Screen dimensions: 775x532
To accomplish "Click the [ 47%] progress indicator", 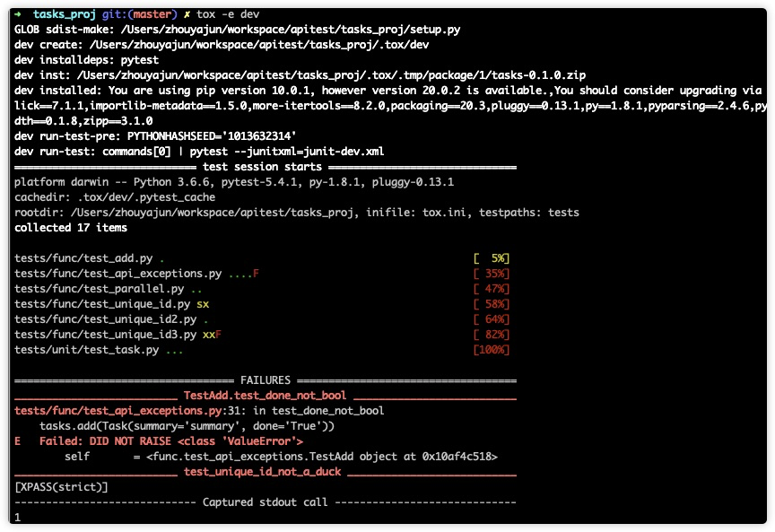I will click(x=492, y=289).
